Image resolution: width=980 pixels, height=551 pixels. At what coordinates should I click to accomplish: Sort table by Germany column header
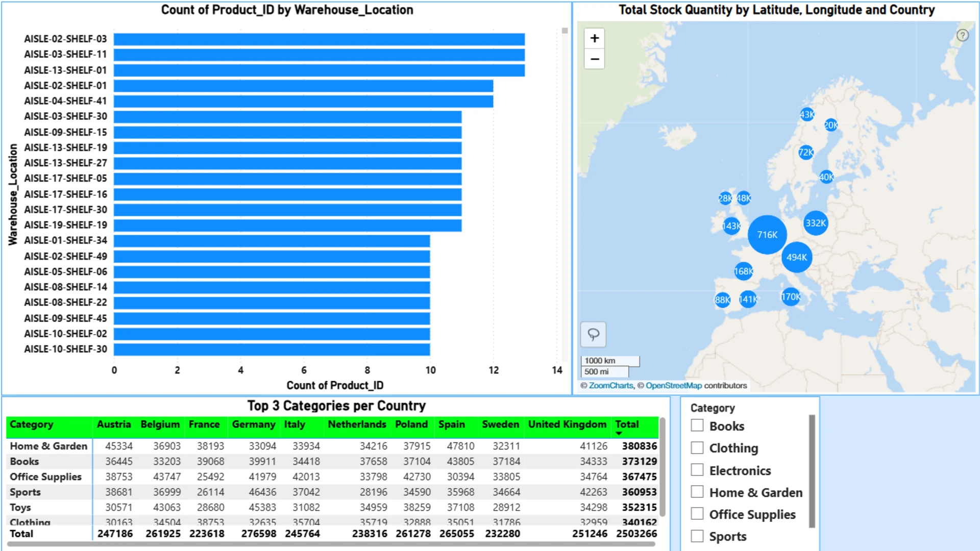click(253, 424)
